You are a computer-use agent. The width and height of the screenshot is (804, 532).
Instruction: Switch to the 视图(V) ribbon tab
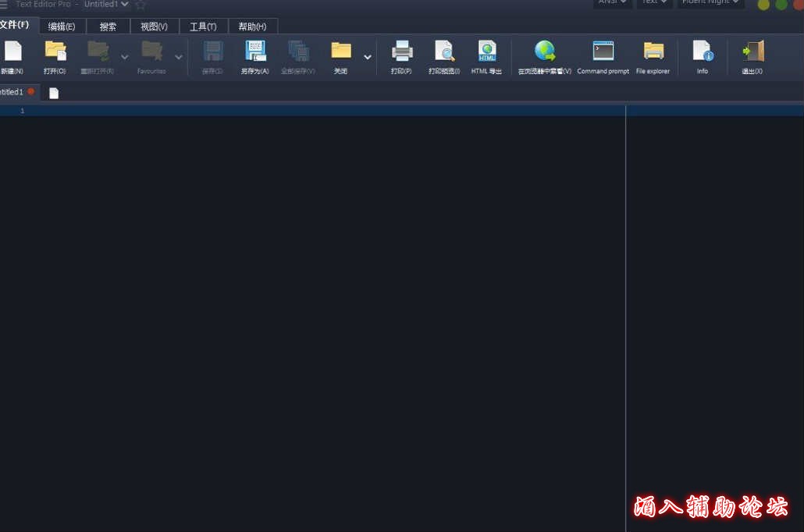(x=154, y=27)
